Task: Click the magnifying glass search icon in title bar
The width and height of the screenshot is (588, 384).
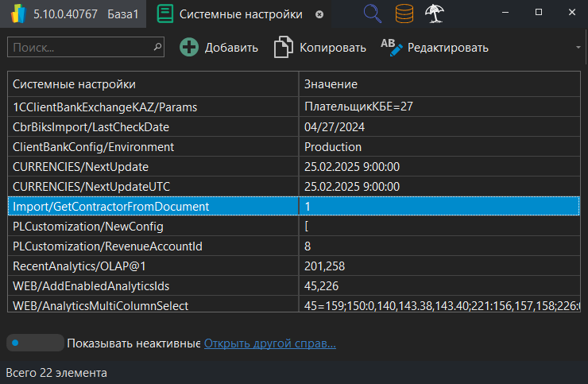Action: [x=372, y=14]
